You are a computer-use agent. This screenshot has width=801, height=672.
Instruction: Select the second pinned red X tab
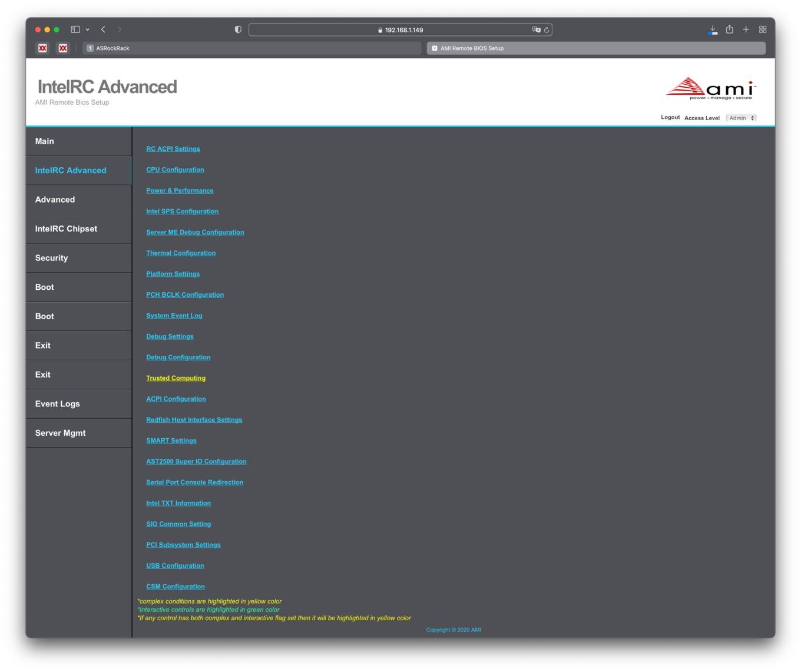click(63, 48)
